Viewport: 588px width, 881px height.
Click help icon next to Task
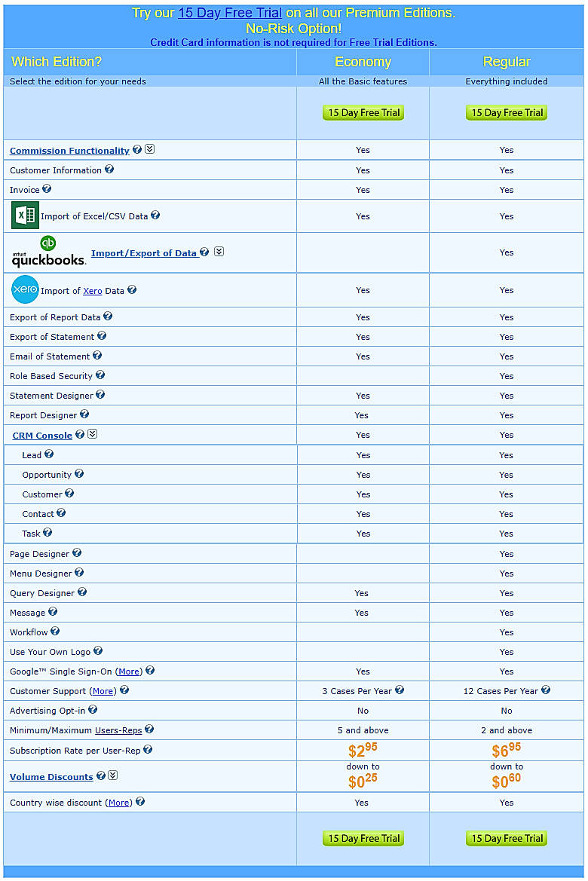click(47, 532)
